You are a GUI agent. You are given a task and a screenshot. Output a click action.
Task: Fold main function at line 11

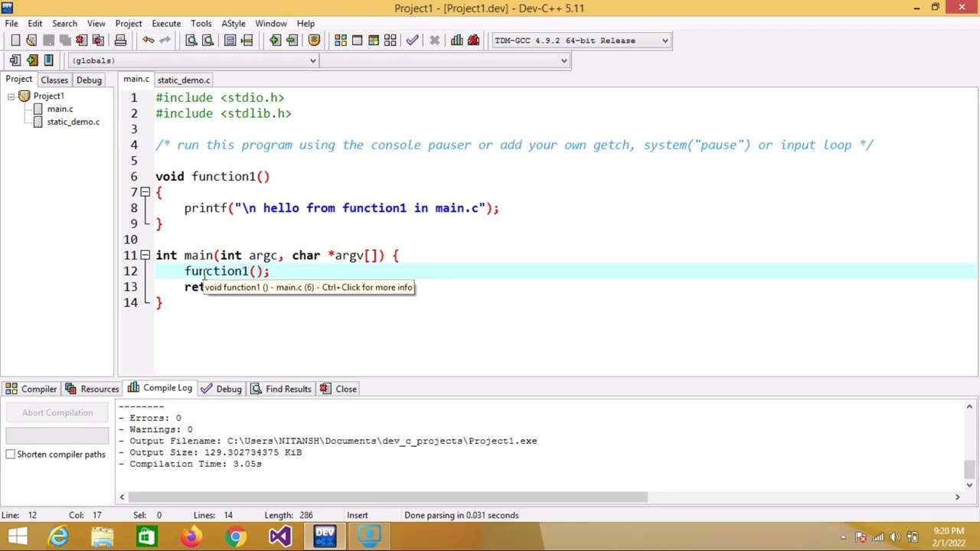point(145,255)
